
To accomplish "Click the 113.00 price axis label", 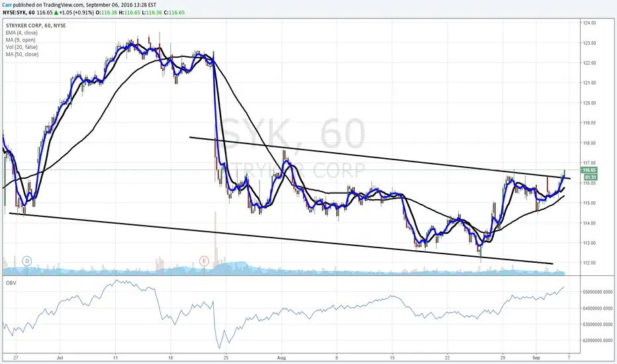I will pos(589,243).
